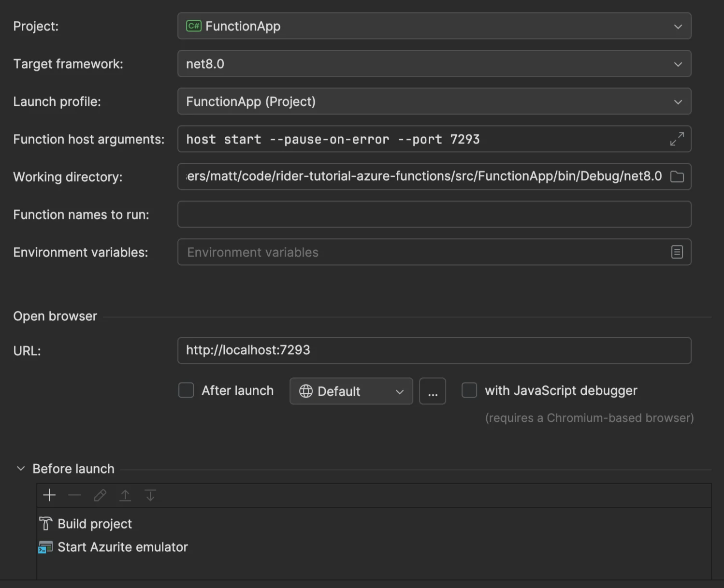Click inside the Function names to run field
724x588 pixels.
[434, 214]
